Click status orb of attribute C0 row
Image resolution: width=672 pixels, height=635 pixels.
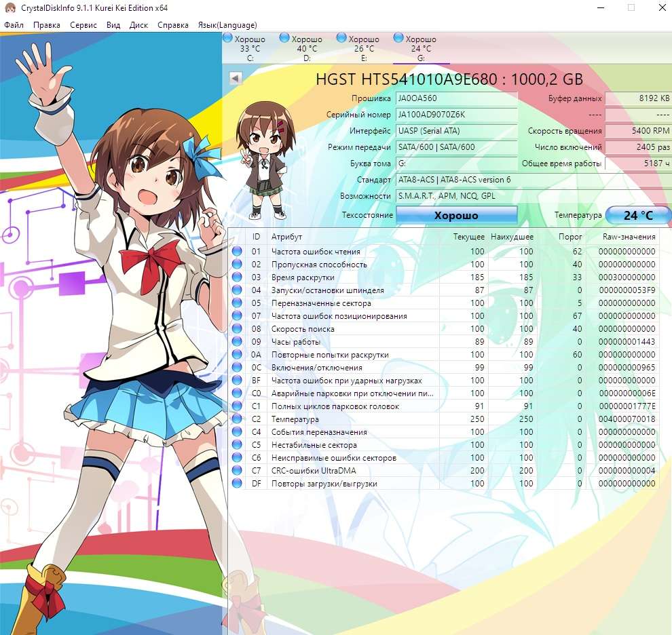click(x=237, y=393)
